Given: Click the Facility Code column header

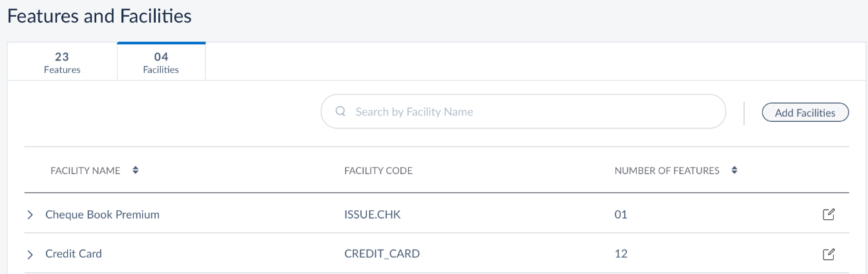Looking at the screenshot, I should click(x=378, y=171).
